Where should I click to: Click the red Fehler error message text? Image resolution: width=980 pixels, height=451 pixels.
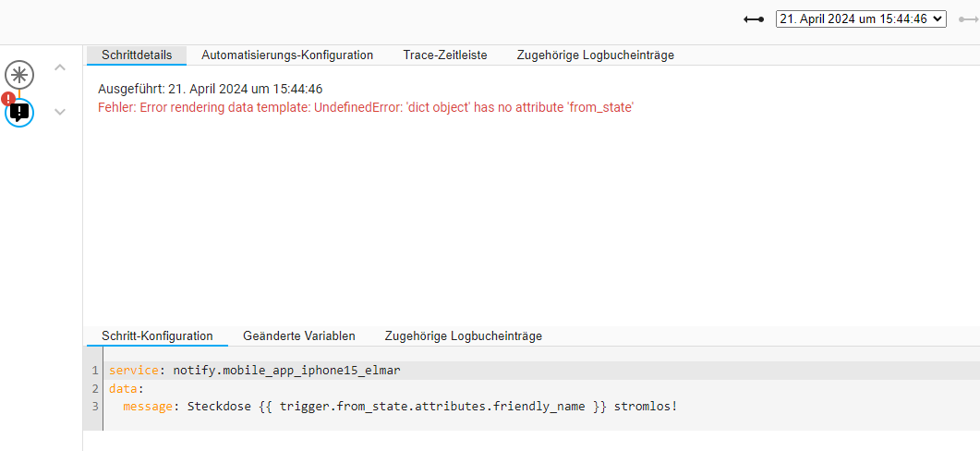(x=365, y=107)
